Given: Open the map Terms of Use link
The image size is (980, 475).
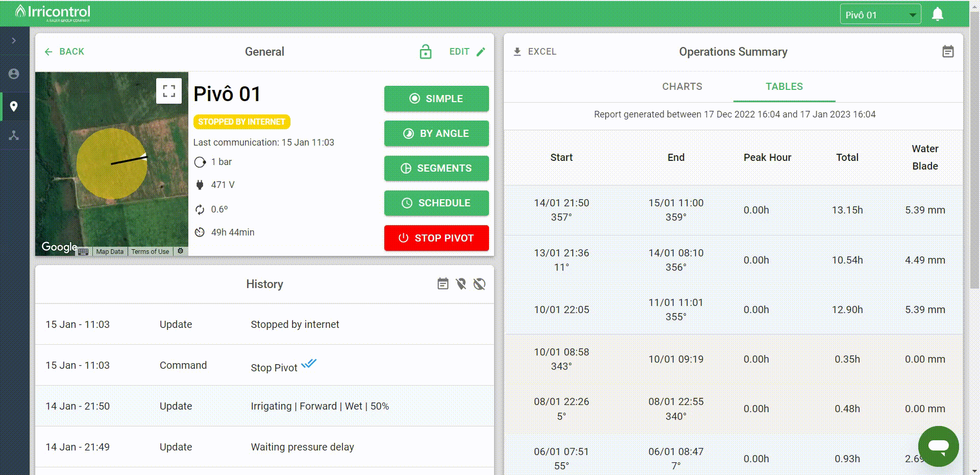Looking at the screenshot, I should point(150,251).
